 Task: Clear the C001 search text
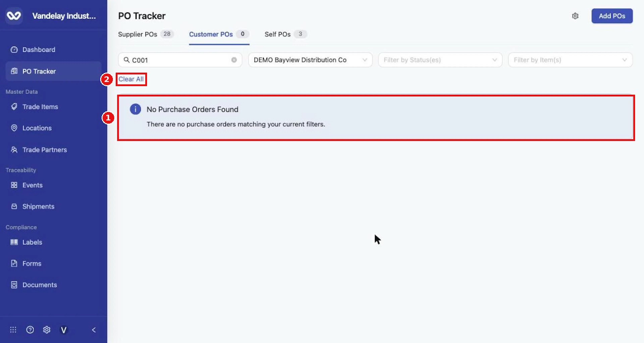[234, 60]
